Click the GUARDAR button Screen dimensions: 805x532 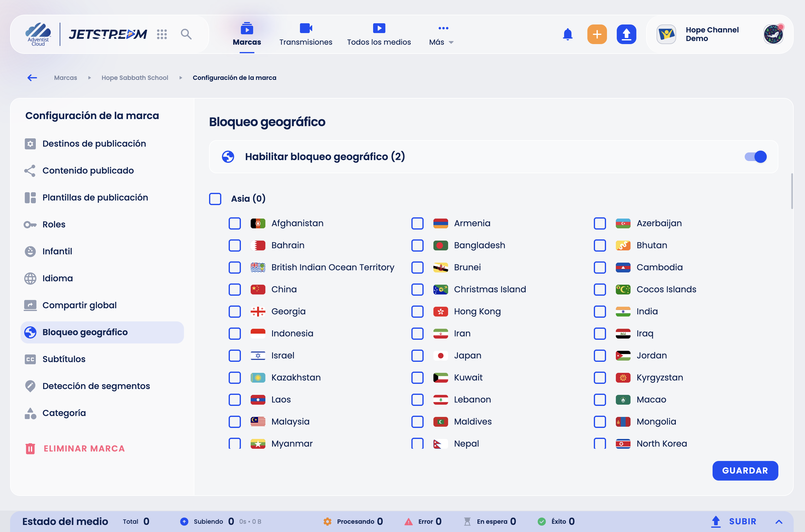coord(745,470)
